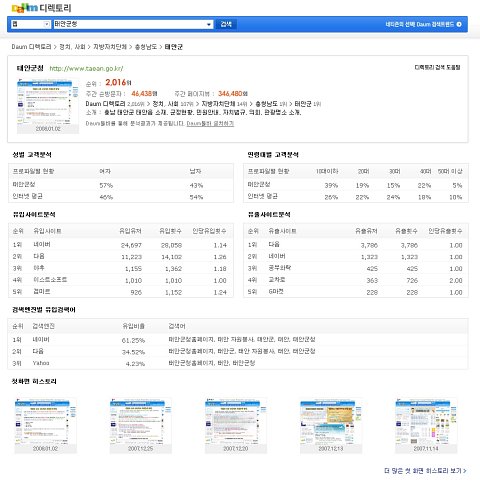Open the site screenshot thumbnail in the summary box
Viewport: 480px width, 481px height.
point(48,106)
